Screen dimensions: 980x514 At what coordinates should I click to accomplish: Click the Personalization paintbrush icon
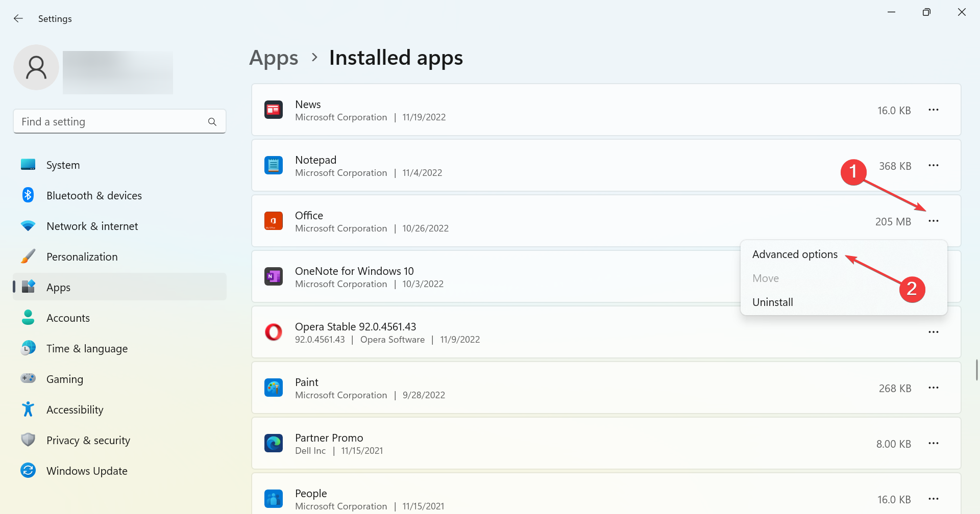(x=28, y=256)
